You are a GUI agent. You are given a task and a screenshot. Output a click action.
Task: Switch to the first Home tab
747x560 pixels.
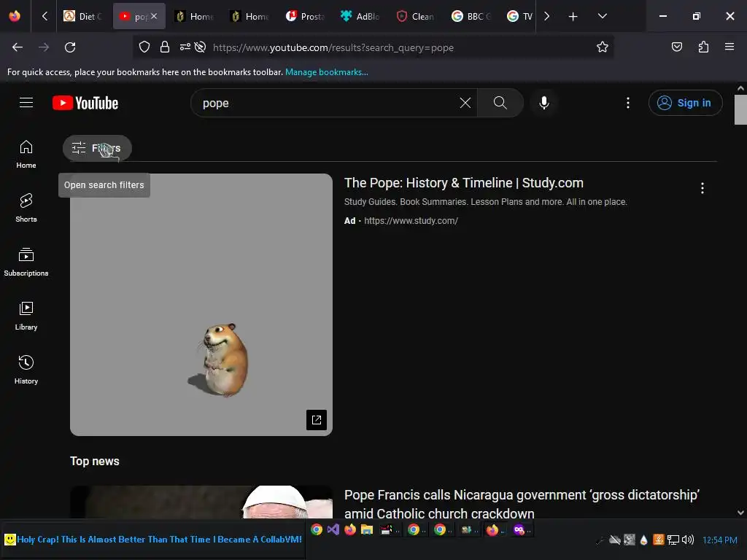click(193, 16)
